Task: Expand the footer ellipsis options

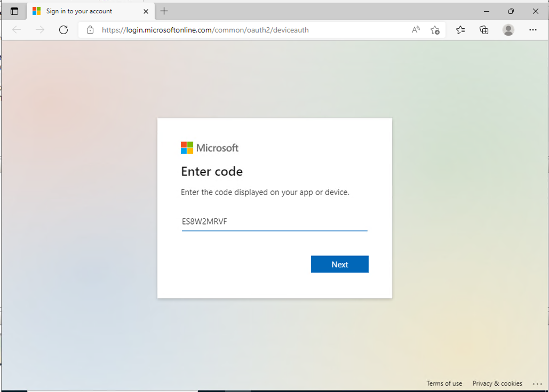Action: (x=537, y=383)
